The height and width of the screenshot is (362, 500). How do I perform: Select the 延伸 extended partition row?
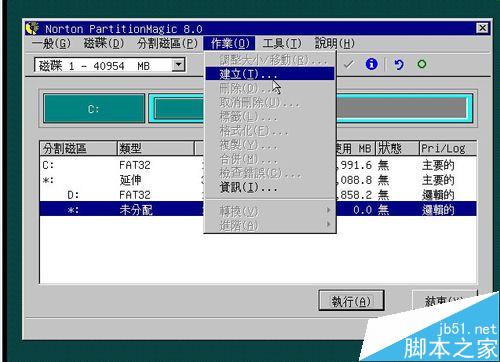tap(258, 180)
